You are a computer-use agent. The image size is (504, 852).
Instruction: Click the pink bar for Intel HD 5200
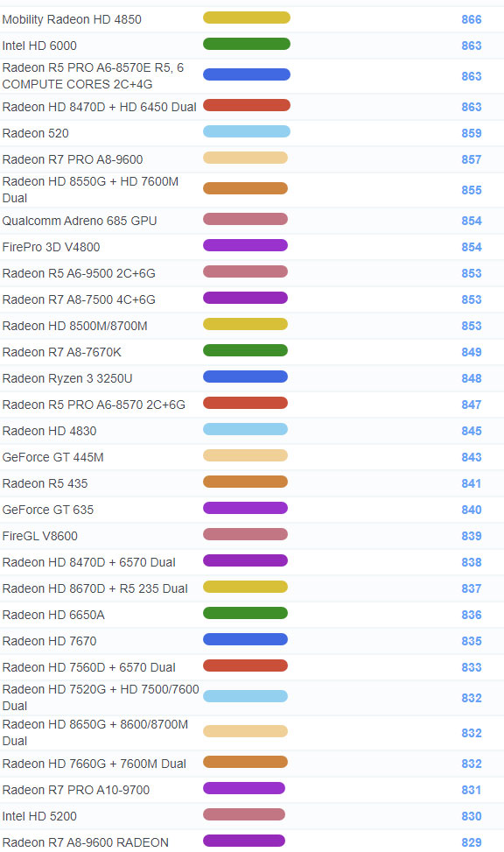(244, 814)
